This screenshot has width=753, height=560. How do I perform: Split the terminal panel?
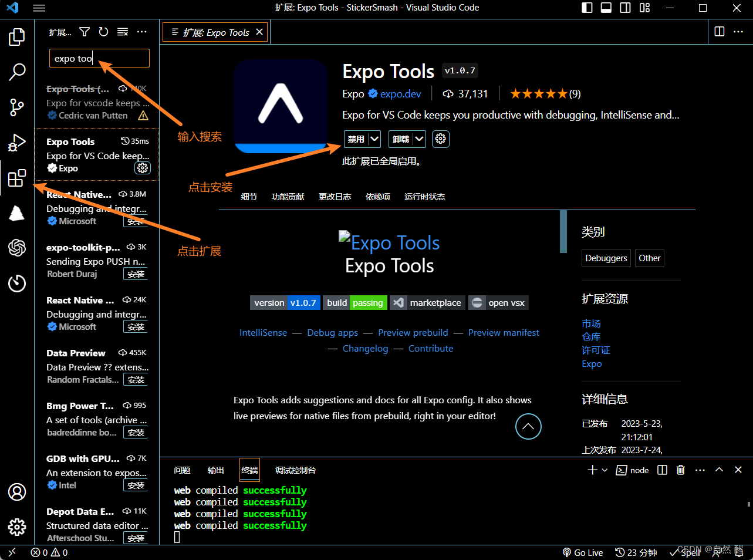[662, 470]
